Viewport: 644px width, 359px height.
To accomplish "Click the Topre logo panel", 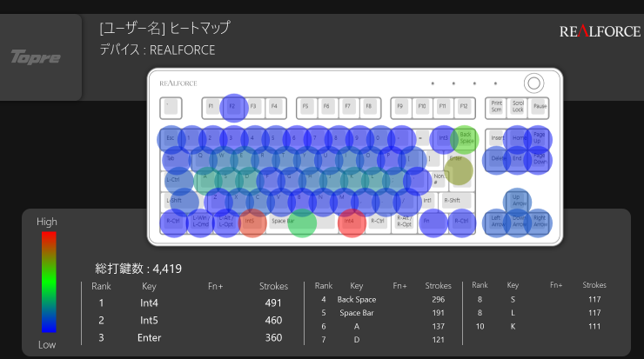I will [x=41, y=57].
